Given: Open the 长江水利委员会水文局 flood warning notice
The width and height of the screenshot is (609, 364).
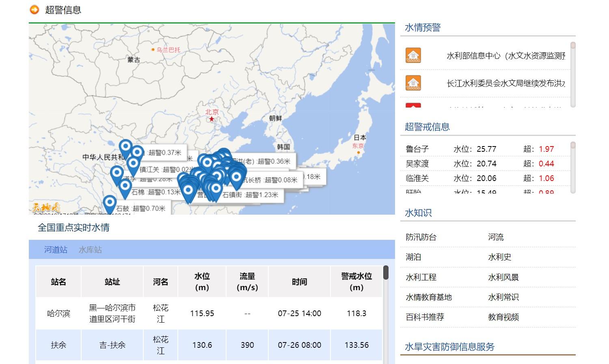Looking at the screenshot, I should [506, 84].
